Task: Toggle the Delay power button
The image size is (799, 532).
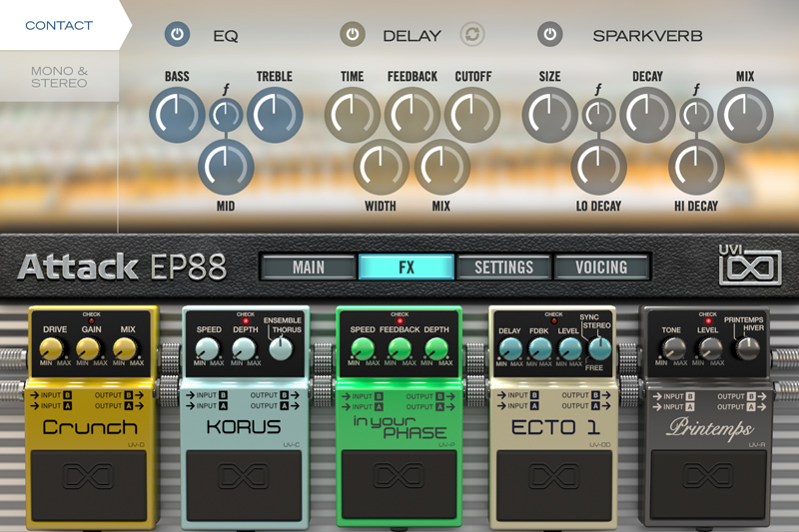Action: 353,35
